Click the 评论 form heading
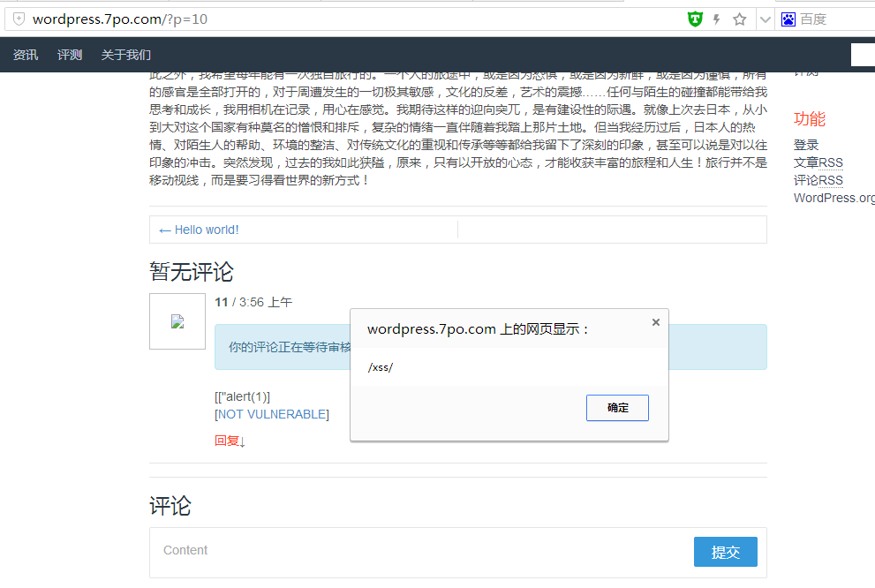 [x=170, y=506]
